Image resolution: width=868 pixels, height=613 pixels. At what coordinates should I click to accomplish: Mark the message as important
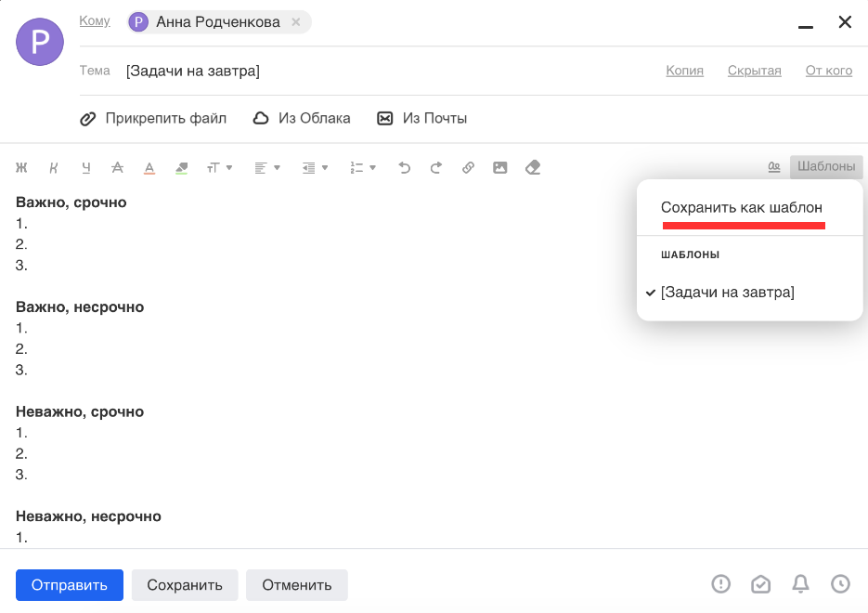pos(721,584)
